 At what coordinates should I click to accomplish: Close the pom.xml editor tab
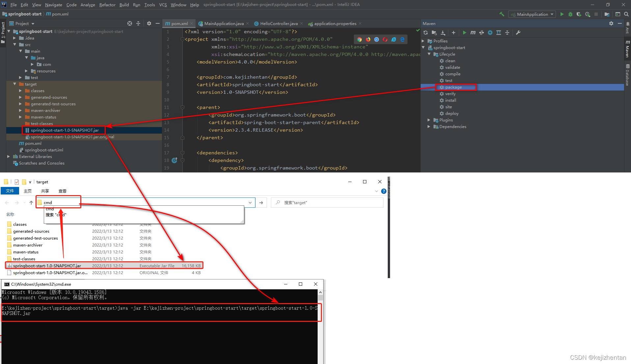point(192,23)
